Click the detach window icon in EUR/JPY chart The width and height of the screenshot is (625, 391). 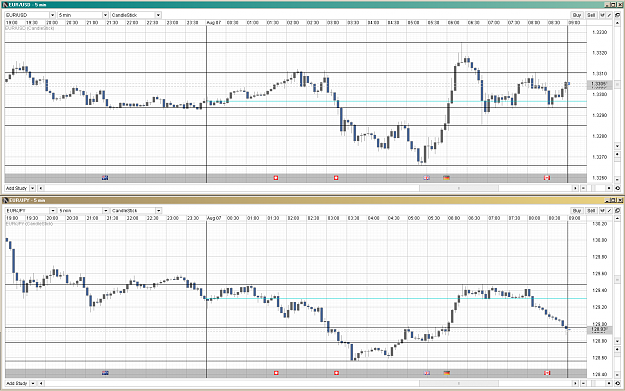point(617,211)
